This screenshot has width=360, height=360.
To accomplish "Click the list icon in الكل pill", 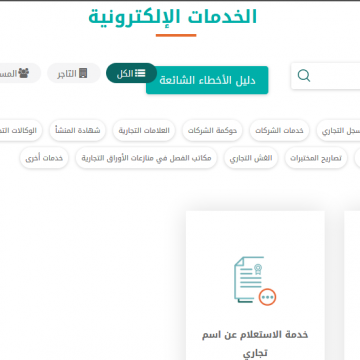I will 140,73.
